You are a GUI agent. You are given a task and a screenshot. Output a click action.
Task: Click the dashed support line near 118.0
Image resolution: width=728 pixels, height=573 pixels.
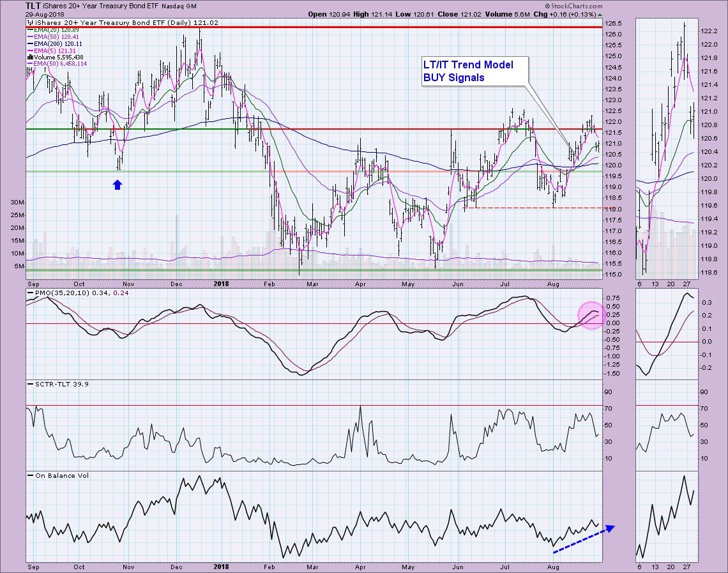click(x=530, y=208)
